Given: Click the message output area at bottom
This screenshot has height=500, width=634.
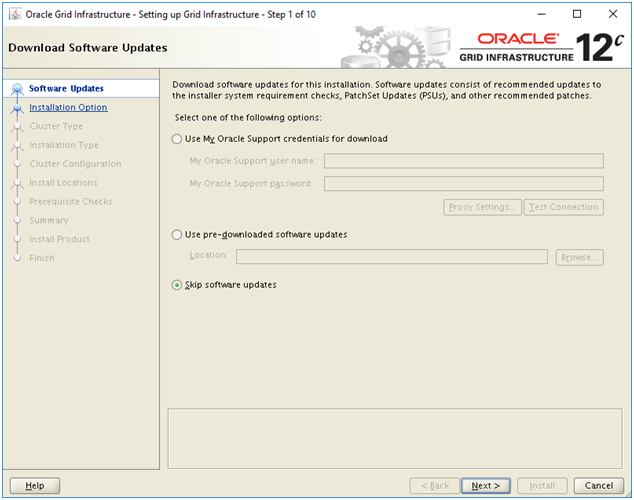Looking at the screenshot, I should [395, 439].
